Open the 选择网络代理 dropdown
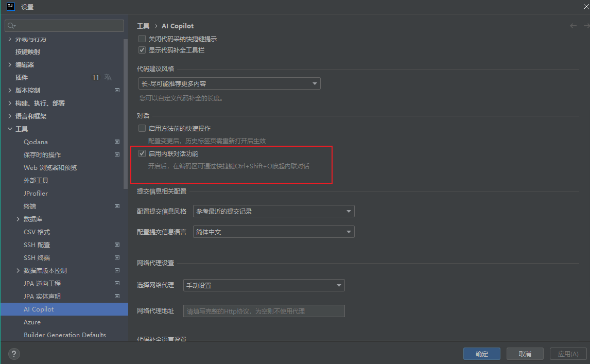This screenshot has width=590, height=364. (x=264, y=285)
